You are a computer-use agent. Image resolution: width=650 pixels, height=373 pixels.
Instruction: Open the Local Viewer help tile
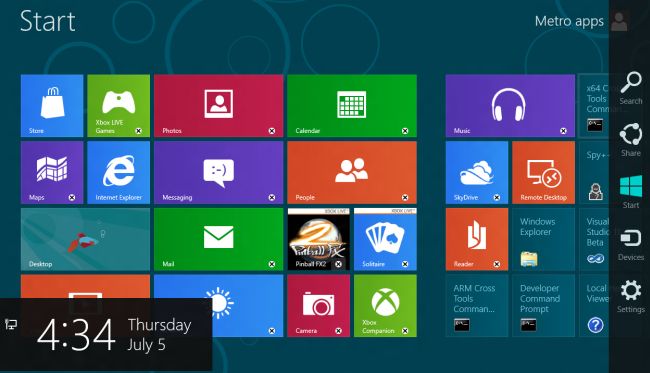click(x=594, y=306)
